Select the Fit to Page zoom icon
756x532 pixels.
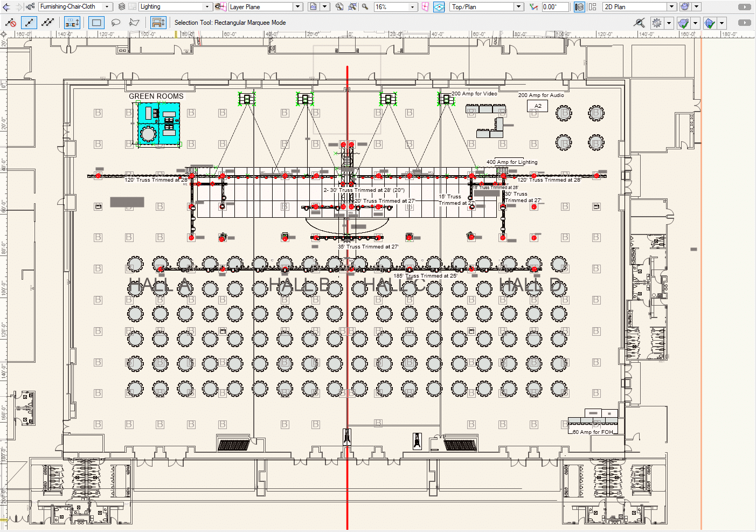(339, 6)
